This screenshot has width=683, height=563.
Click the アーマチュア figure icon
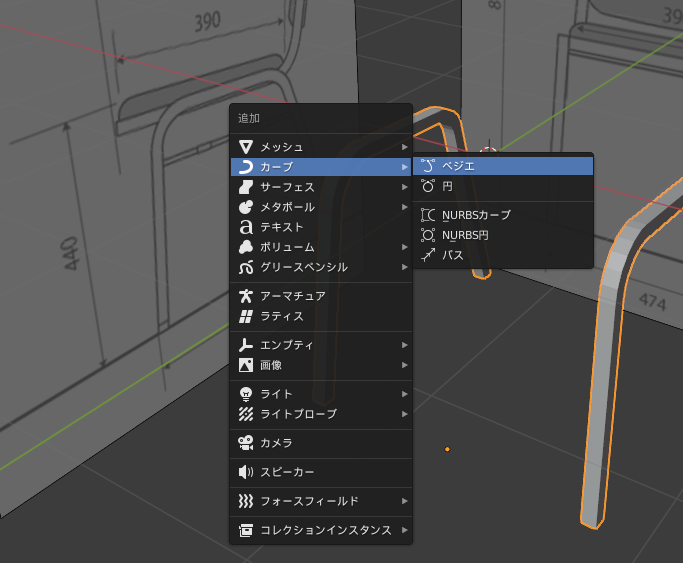(x=246, y=296)
